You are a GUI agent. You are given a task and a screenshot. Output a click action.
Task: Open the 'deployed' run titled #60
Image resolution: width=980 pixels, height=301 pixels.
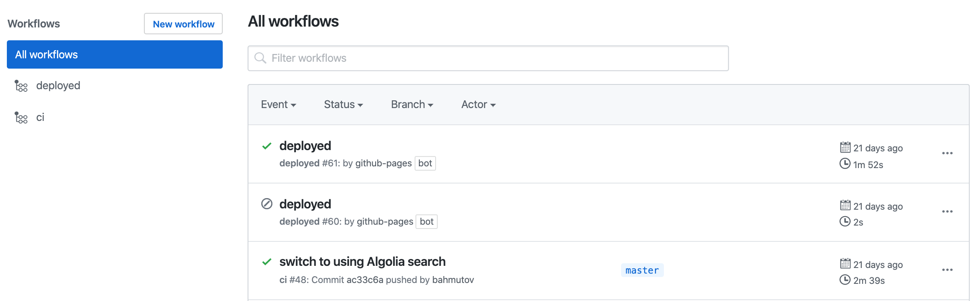(x=305, y=204)
